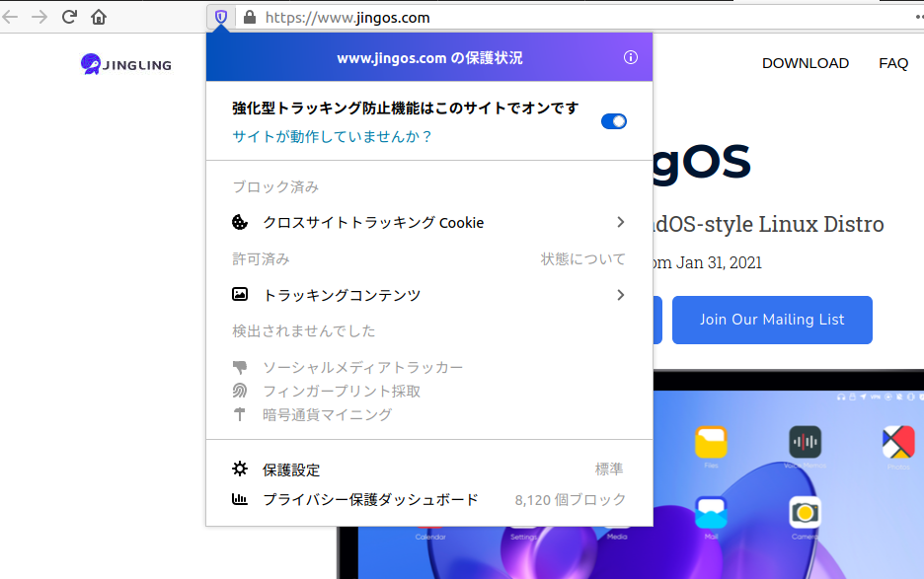The image size is (924, 579).
Task: Click the 8,120 個ブロック count
Action: 570,500
